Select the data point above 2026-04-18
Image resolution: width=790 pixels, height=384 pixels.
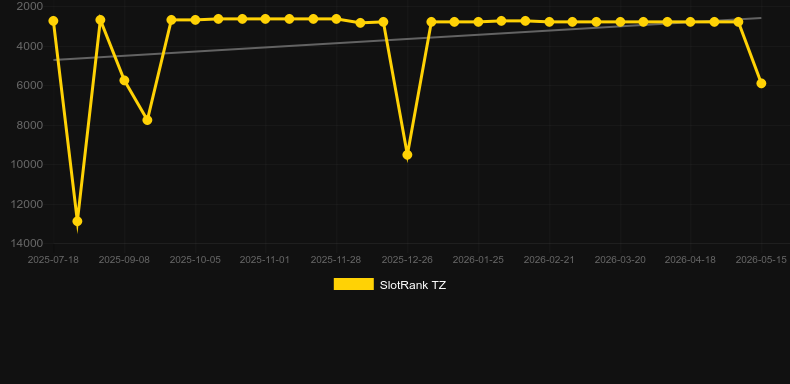[690, 22]
